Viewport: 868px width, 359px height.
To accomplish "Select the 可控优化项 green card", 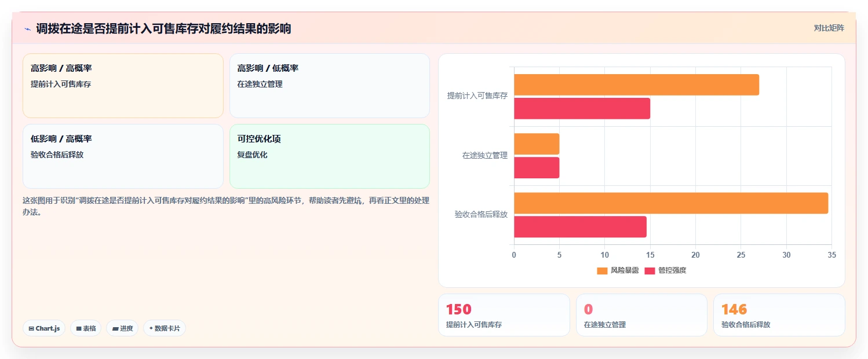I will point(330,156).
